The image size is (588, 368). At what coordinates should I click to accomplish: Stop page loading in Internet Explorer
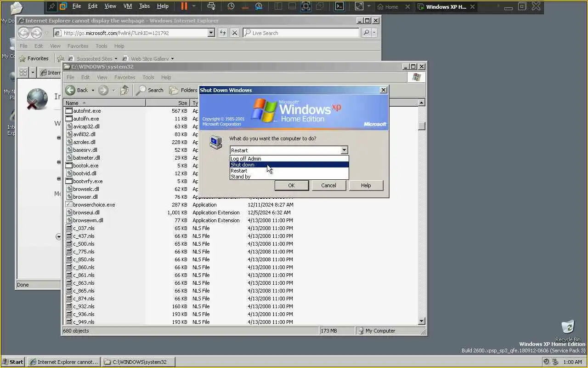(235, 33)
